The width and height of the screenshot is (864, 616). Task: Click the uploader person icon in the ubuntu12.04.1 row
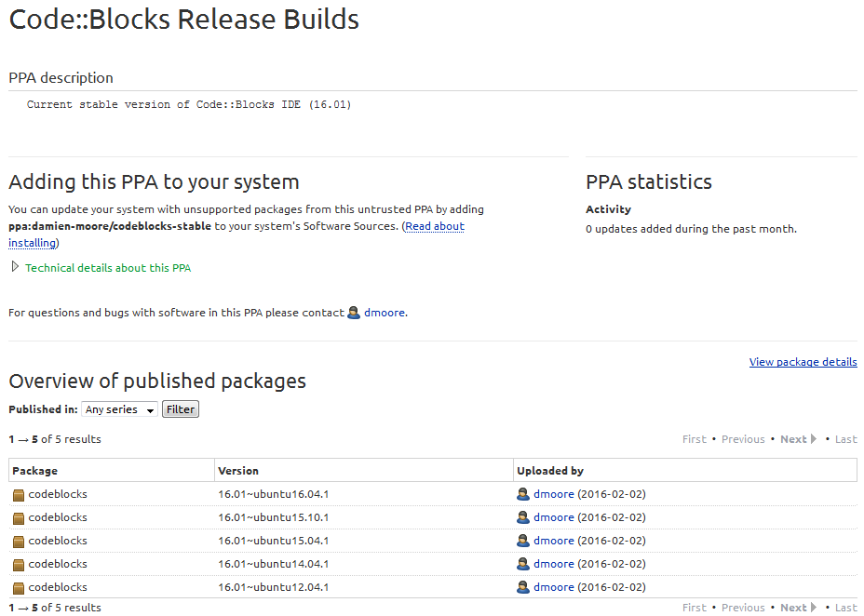coord(523,587)
